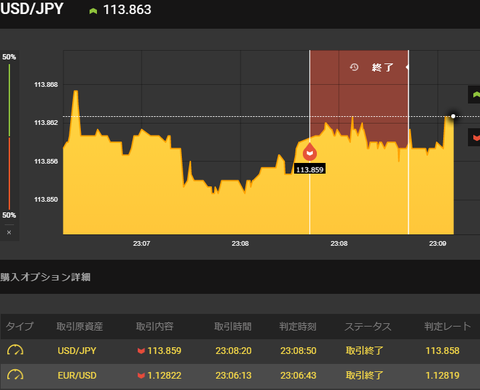Click the white current price dot on chart
This screenshot has width=480, height=390.
point(453,116)
